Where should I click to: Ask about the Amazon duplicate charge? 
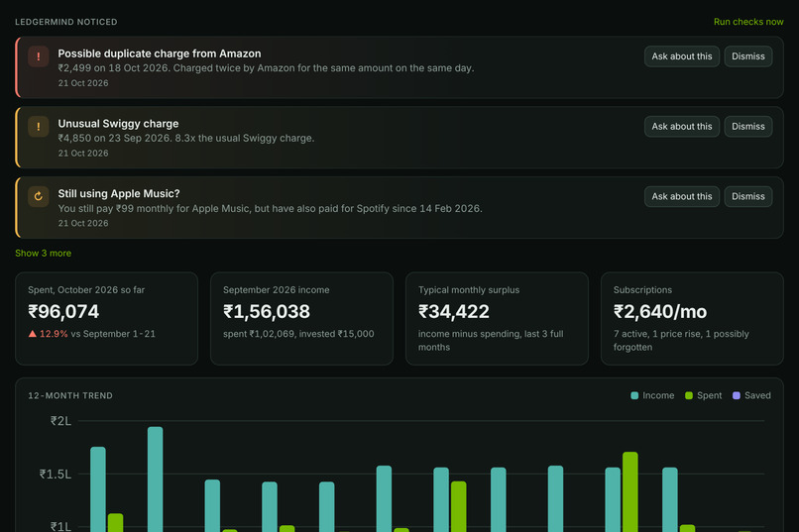(x=682, y=56)
